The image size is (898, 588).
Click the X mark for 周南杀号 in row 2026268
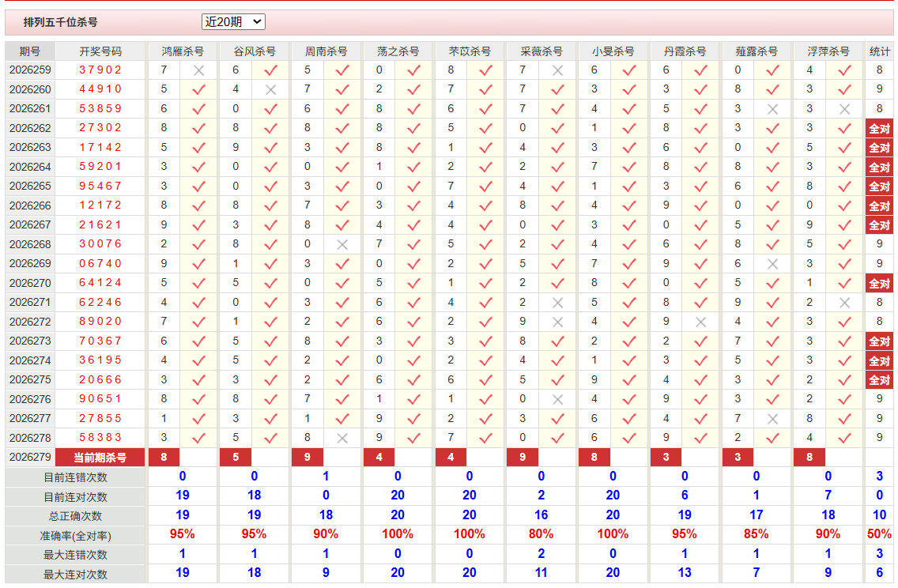click(342, 244)
